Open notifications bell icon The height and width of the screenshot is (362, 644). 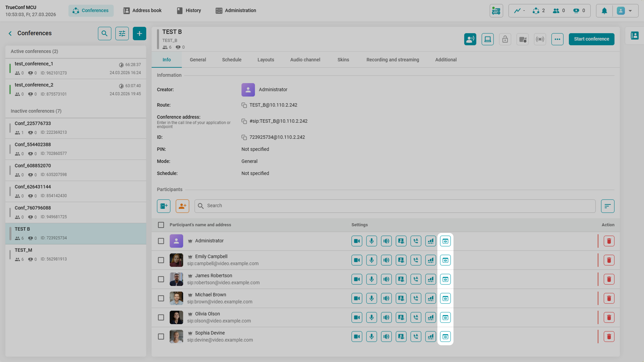(x=604, y=11)
